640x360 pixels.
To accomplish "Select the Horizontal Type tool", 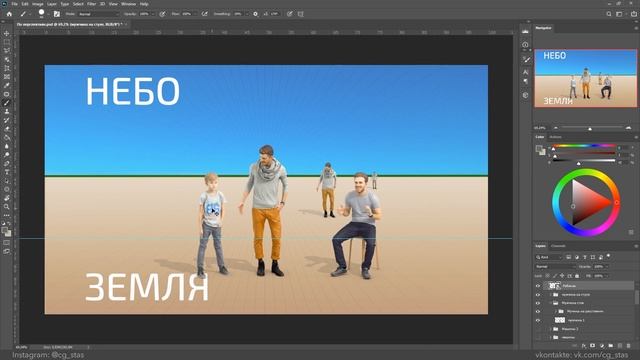I will (7, 172).
